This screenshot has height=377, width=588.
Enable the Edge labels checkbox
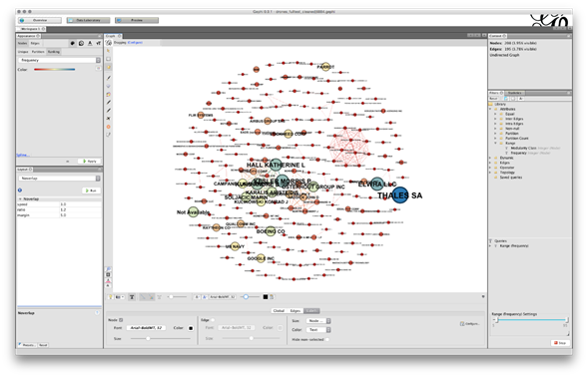pyautogui.click(x=213, y=320)
